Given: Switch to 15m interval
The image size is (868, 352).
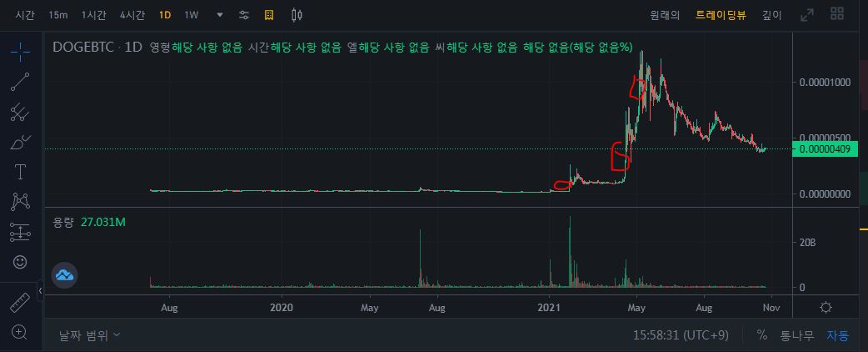Looking at the screenshot, I should pyautogui.click(x=57, y=16).
